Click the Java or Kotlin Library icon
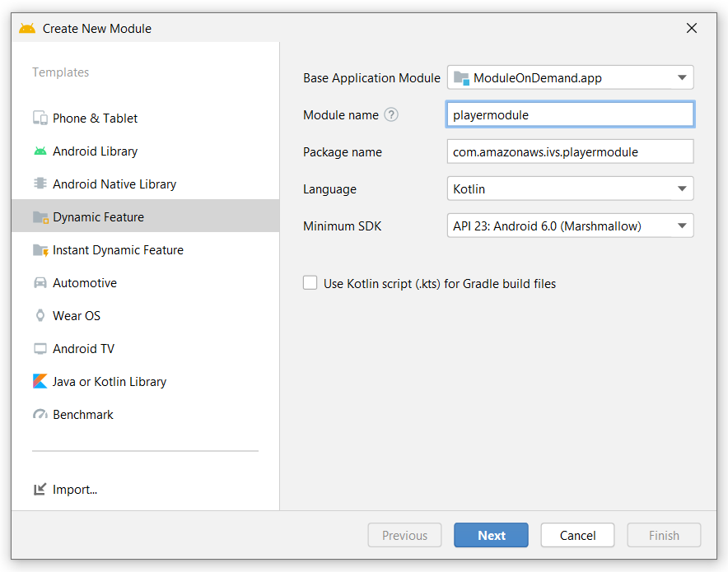 [40, 381]
